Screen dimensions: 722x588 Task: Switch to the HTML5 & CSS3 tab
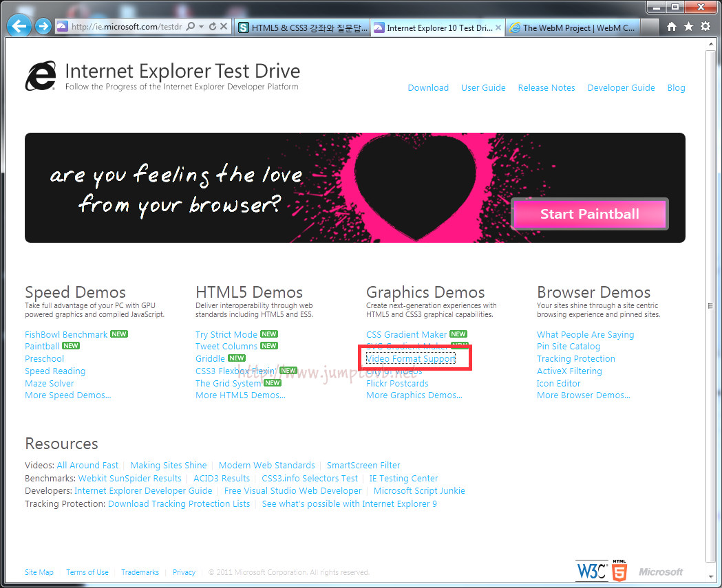point(304,28)
